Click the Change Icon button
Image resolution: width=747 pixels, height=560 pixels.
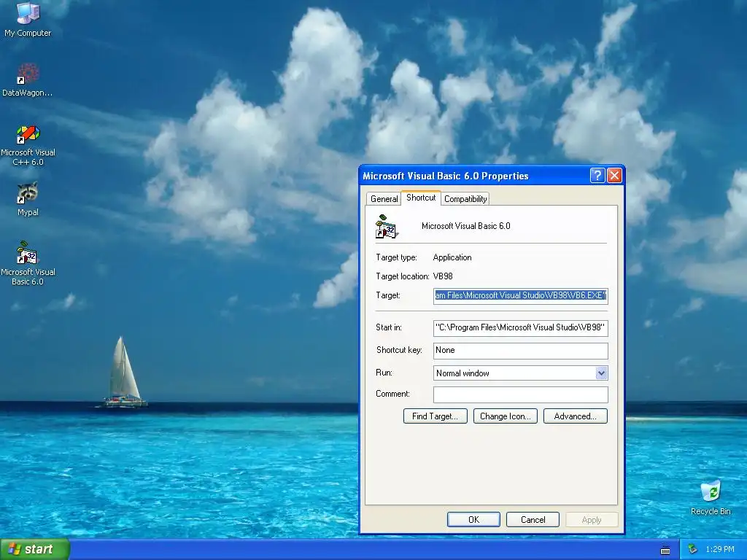click(x=505, y=416)
